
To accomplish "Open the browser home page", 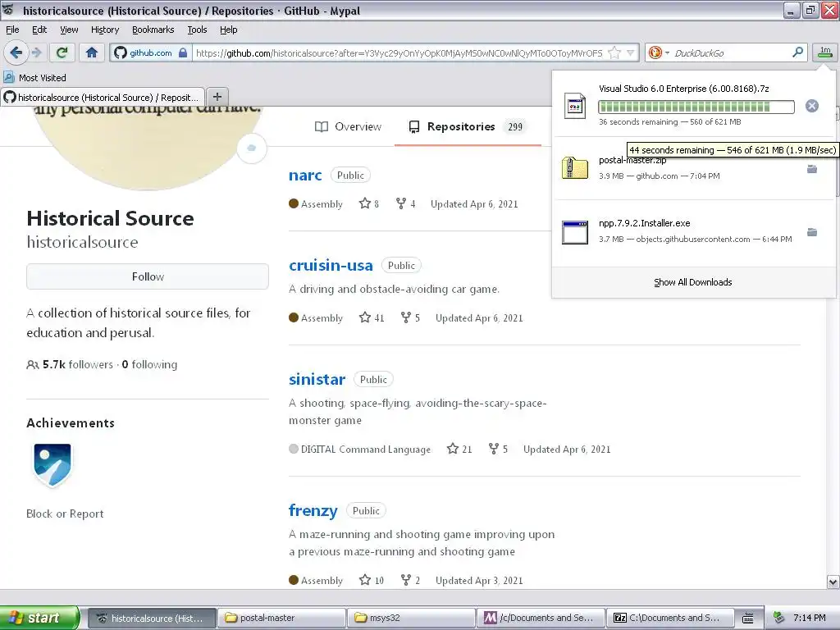I will click(x=92, y=52).
